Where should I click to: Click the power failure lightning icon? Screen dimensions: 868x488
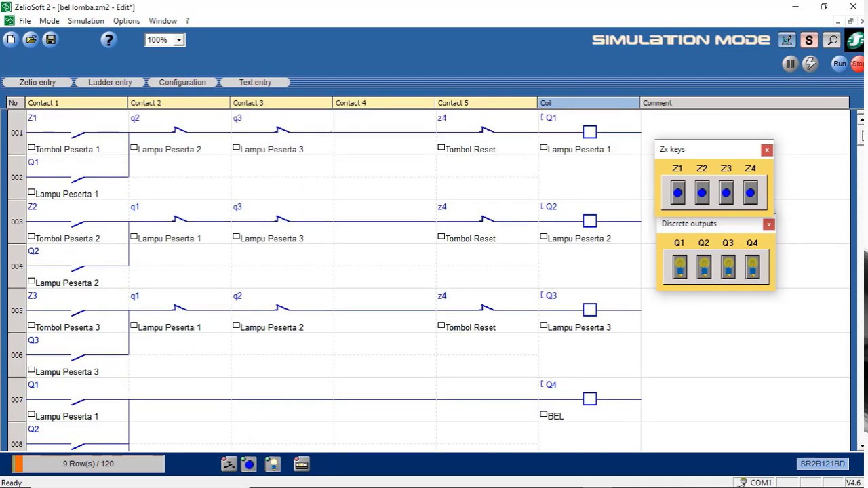(x=810, y=64)
